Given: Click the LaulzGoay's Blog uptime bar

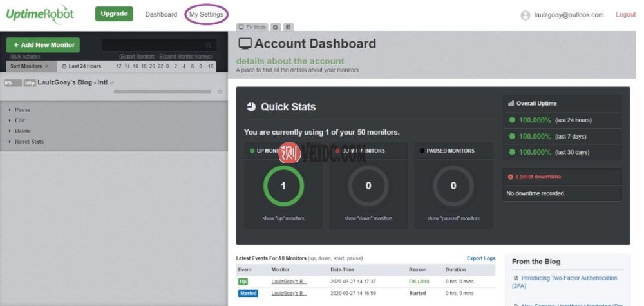Looking at the screenshot, I should click(x=162, y=91).
